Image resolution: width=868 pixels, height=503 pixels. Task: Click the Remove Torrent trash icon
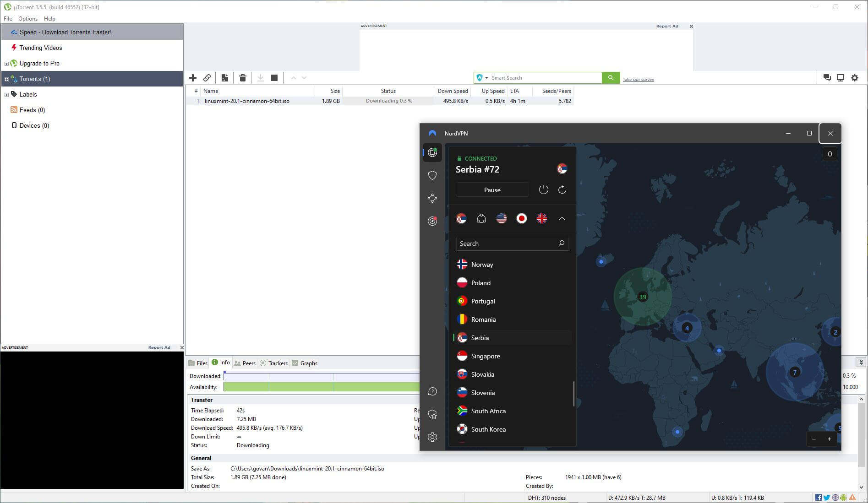243,78
